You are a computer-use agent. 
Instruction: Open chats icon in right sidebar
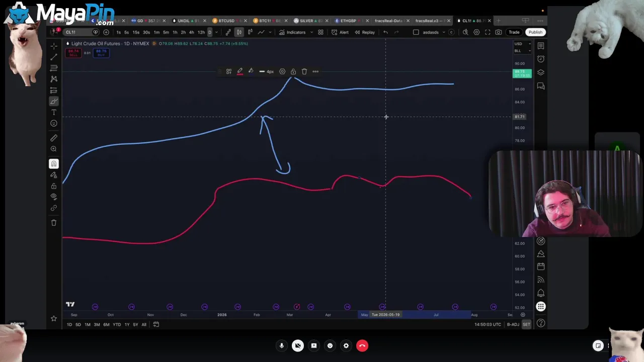(541, 86)
